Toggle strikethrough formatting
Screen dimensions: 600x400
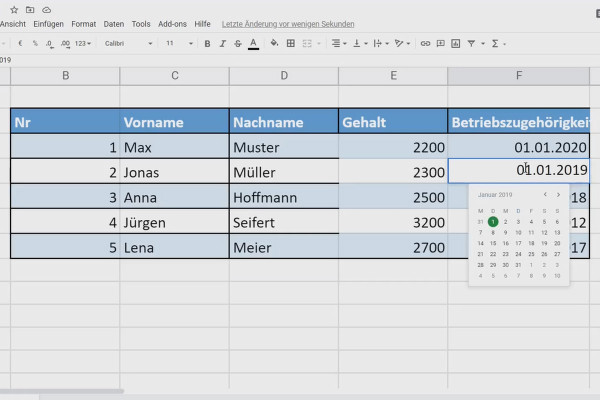point(238,44)
